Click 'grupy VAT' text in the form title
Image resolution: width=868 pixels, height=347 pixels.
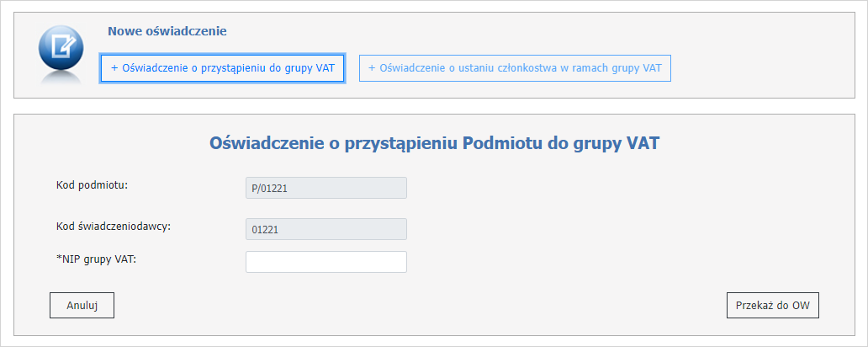click(618, 143)
